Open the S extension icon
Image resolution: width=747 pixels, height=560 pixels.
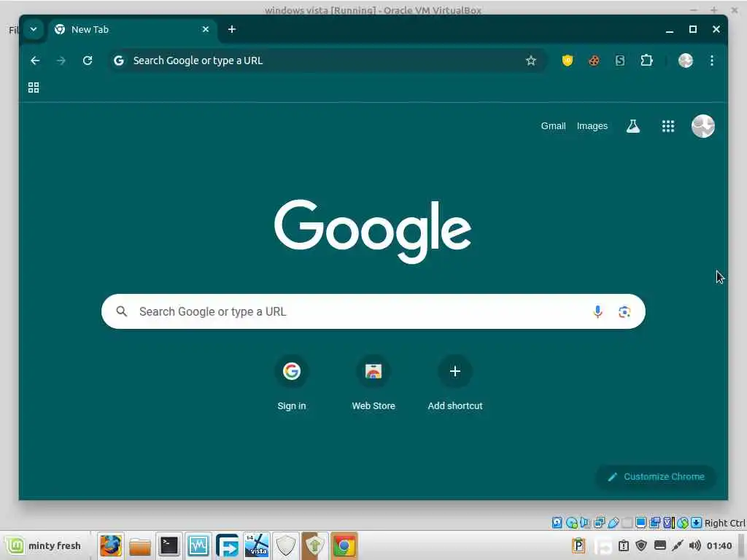click(x=620, y=61)
